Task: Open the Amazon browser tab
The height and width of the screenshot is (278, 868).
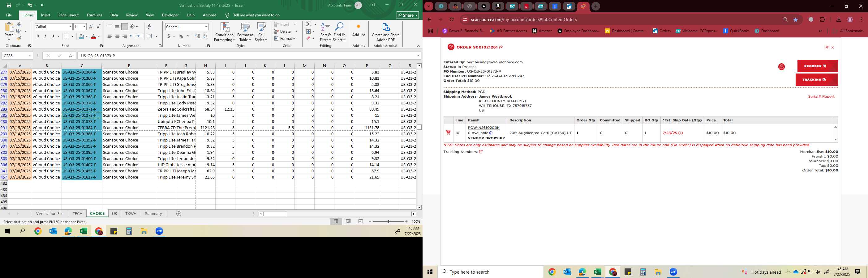Action: click(x=498, y=6)
